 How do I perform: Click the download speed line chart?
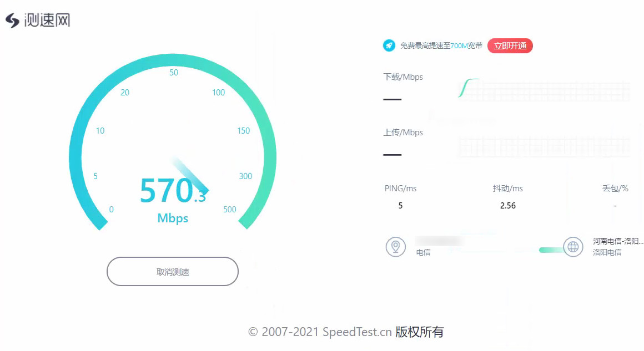coord(544,89)
